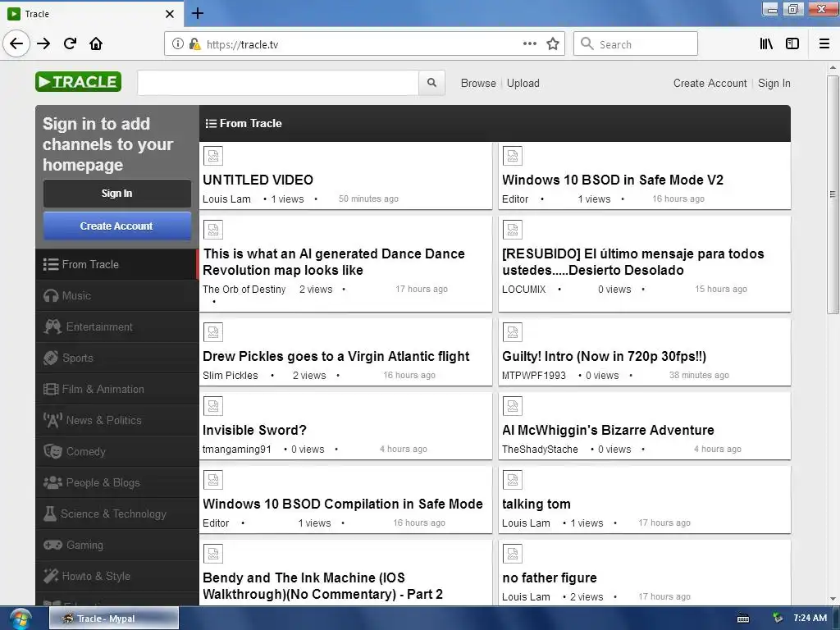Viewport: 840px width, 630px height.
Task: Click thumbnail of UNTITLED VIDEO
Action: (213, 156)
